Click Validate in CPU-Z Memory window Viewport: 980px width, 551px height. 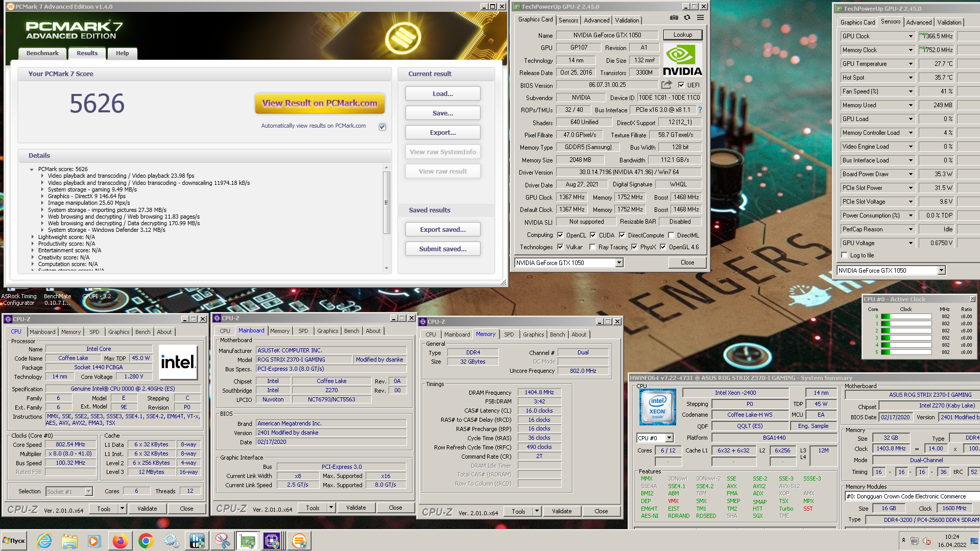(562, 511)
